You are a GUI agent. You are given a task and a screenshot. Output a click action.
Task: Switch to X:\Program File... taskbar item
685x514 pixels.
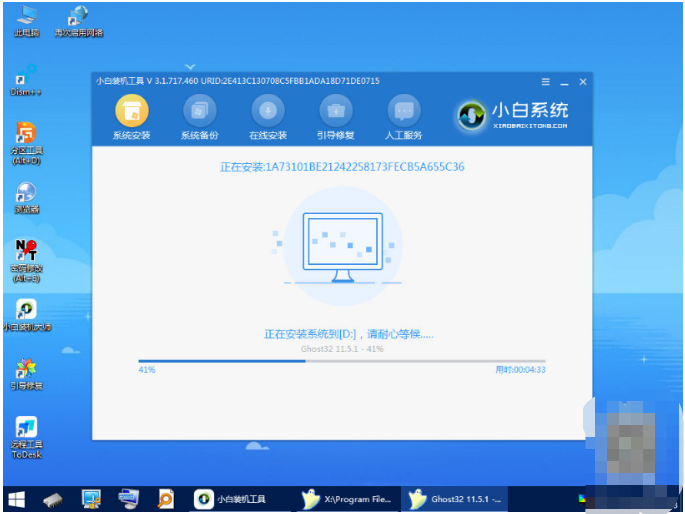coord(347,499)
